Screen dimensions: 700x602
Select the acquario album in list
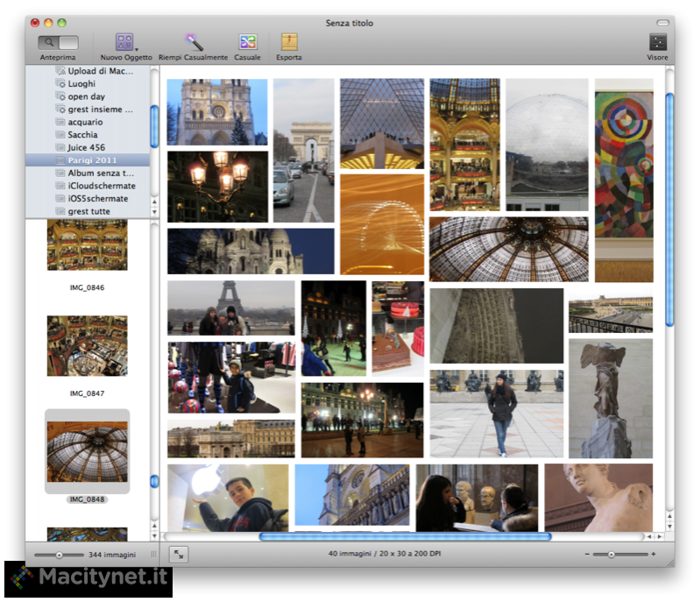click(85, 122)
